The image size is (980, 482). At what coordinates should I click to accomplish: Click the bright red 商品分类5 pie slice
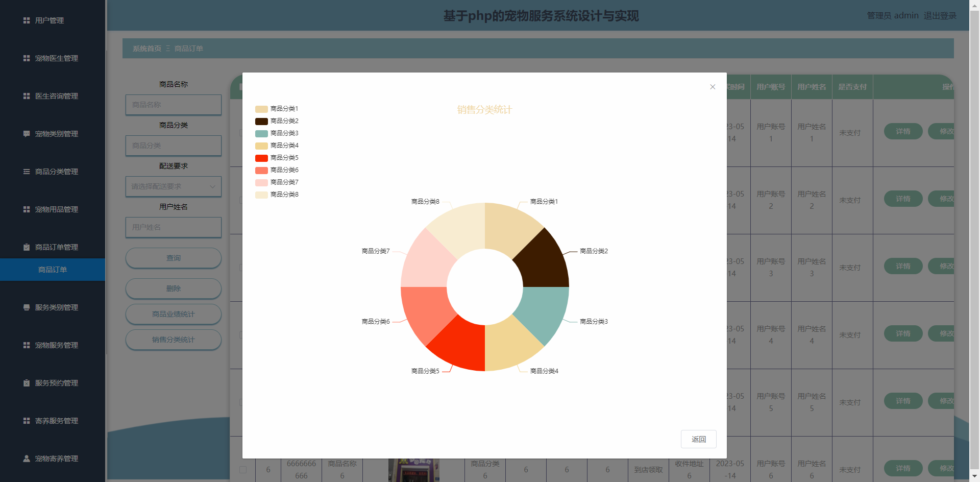[461, 343]
